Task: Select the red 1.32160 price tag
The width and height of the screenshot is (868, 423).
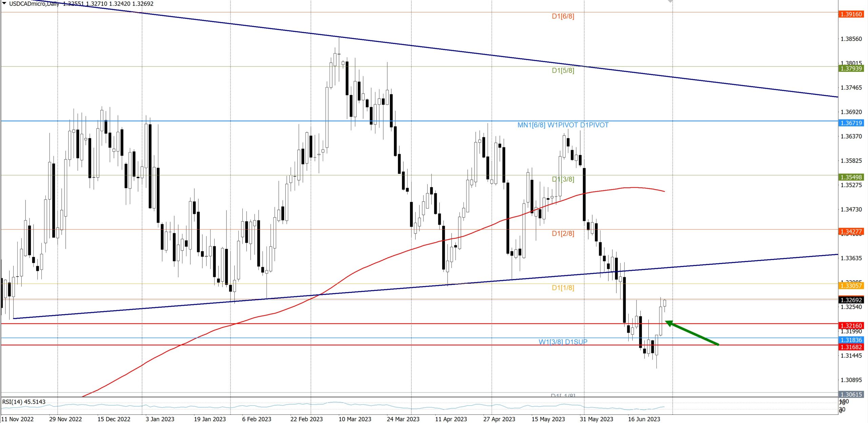Action: pyautogui.click(x=851, y=326)
